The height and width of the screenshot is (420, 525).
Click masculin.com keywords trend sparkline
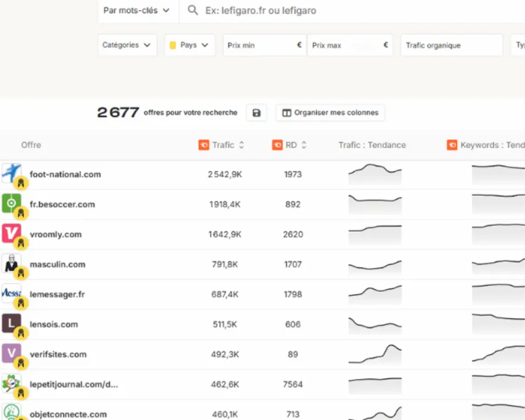pos(499,265)
